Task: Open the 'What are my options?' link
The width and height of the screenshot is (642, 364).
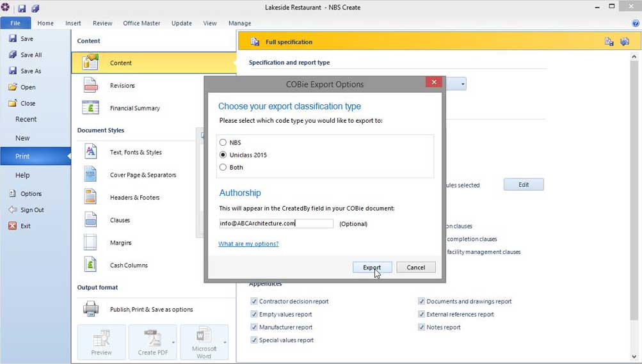Action: [248, 244]
